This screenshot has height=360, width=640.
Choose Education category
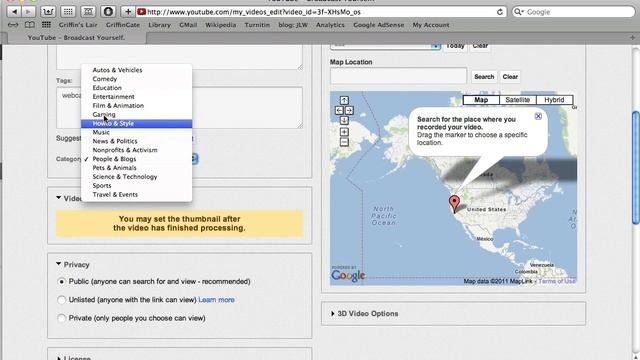point(136,88)
